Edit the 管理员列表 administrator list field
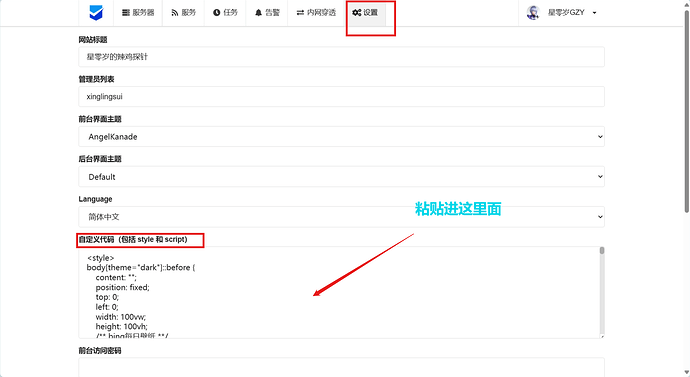This screenshot has height=377, width=690. click(x=341, y=96)
